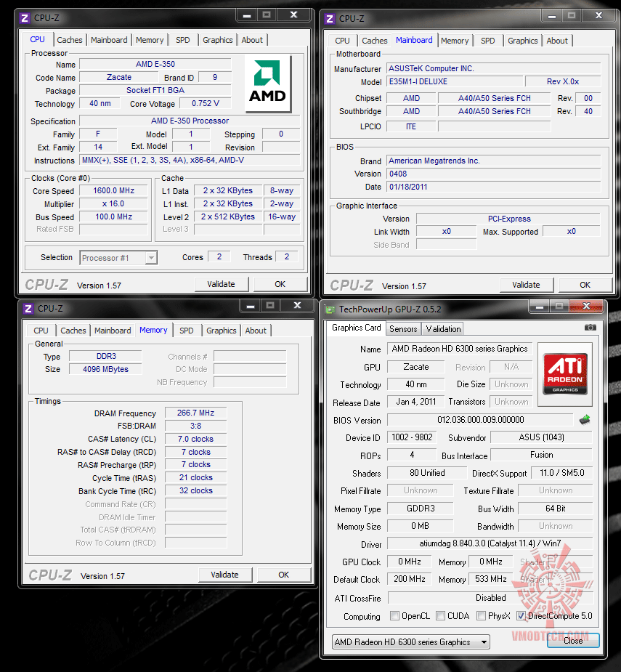Click the Specification AMD E-350 Processor field
This screenshot has width=621, height=672.
(190, 121)
